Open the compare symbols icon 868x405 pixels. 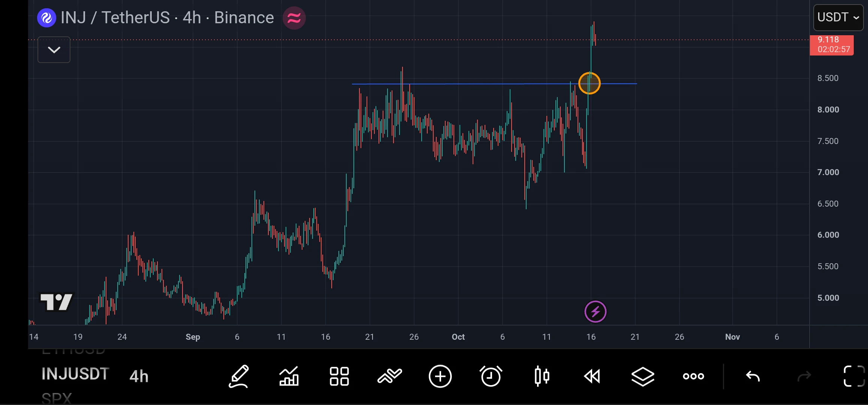click(x=390, y=376)
